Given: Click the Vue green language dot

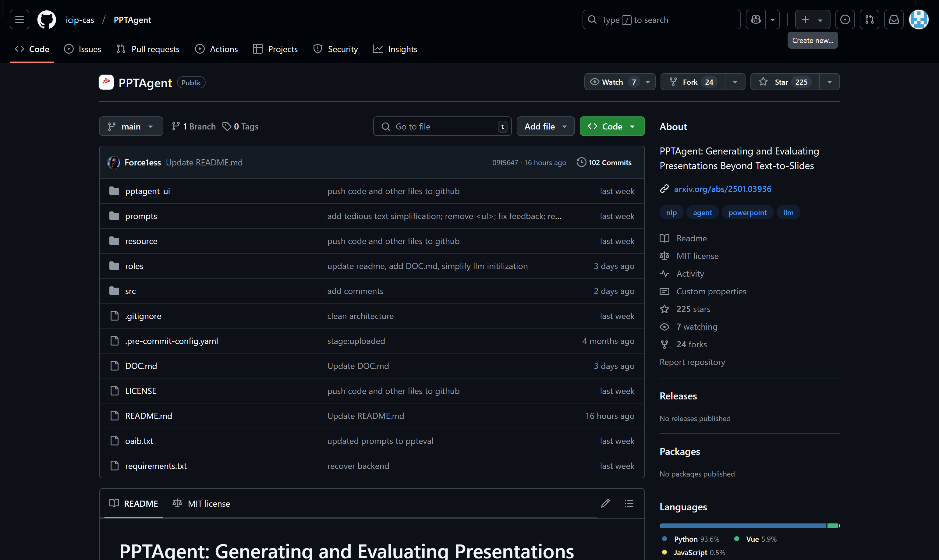Looking at the screenshot, I should point(736,538).
